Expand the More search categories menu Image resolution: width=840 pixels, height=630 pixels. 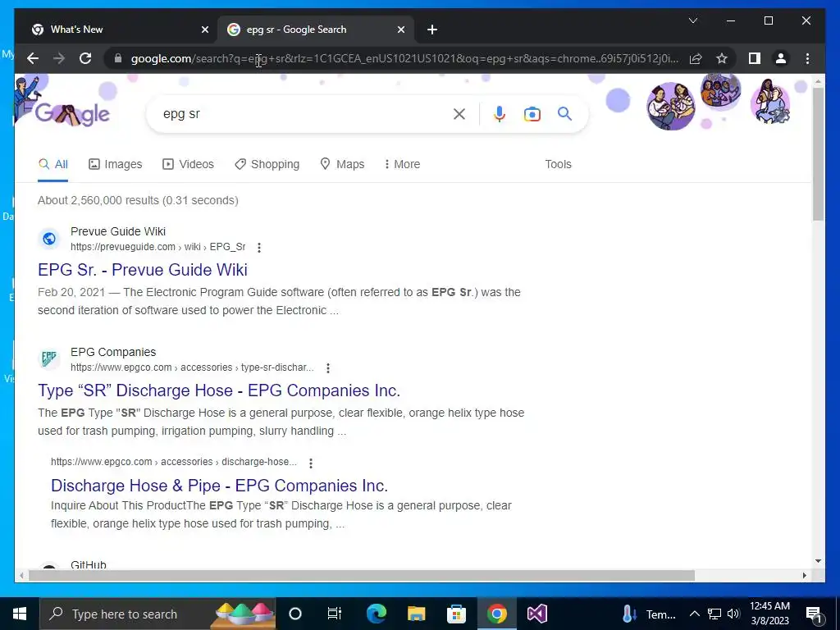click(402, 164)
